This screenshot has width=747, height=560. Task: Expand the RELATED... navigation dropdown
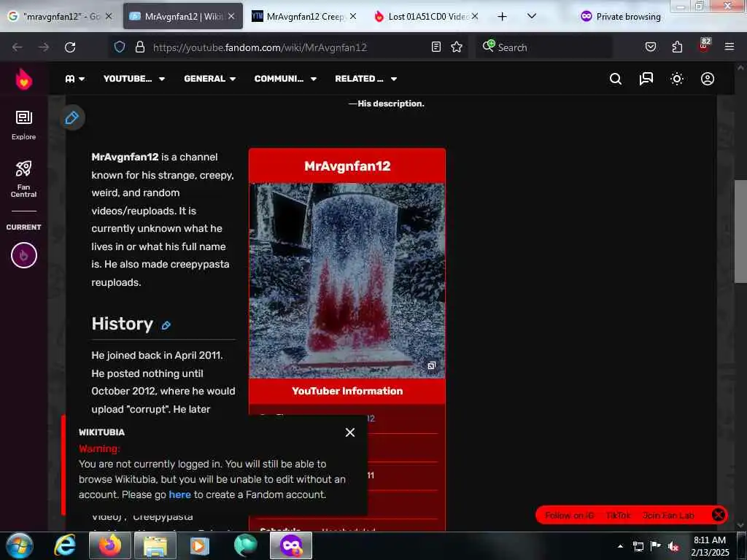[366, 79]
